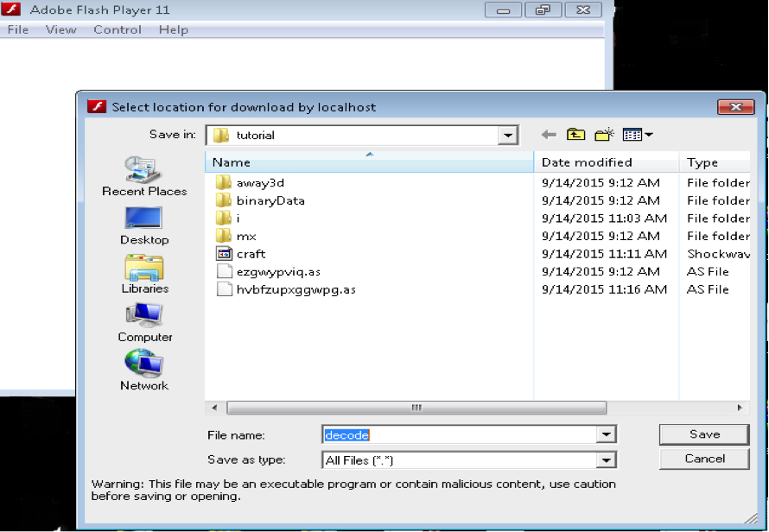Screen dimensions: 769x532
Task: Select the folder icon named i
Action: pyautogui.click(x=224, y=218)
